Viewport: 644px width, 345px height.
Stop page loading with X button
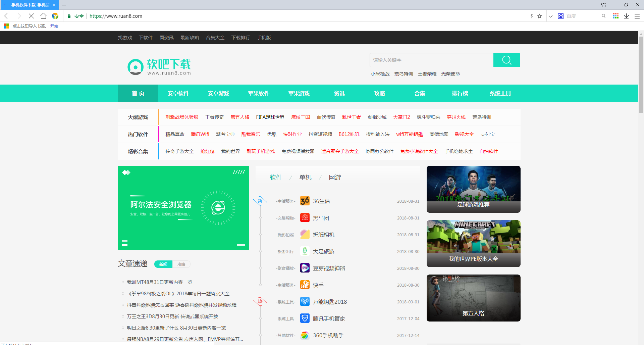(31, 16)
